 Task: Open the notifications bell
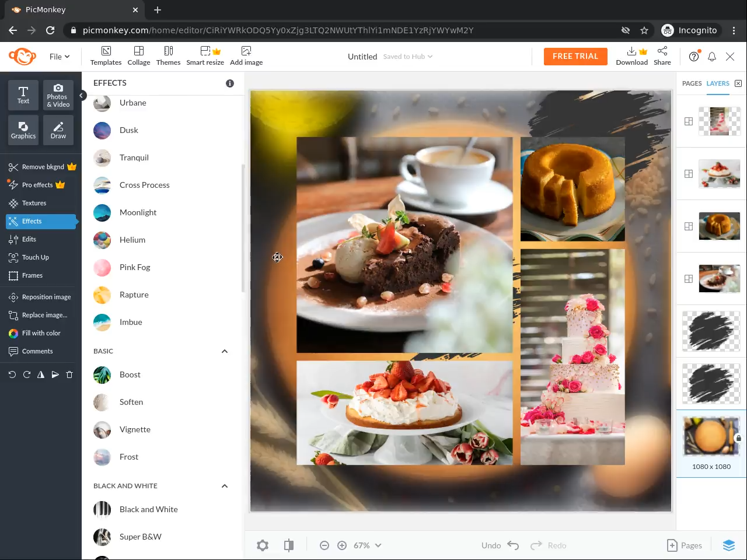pos(712,57)
